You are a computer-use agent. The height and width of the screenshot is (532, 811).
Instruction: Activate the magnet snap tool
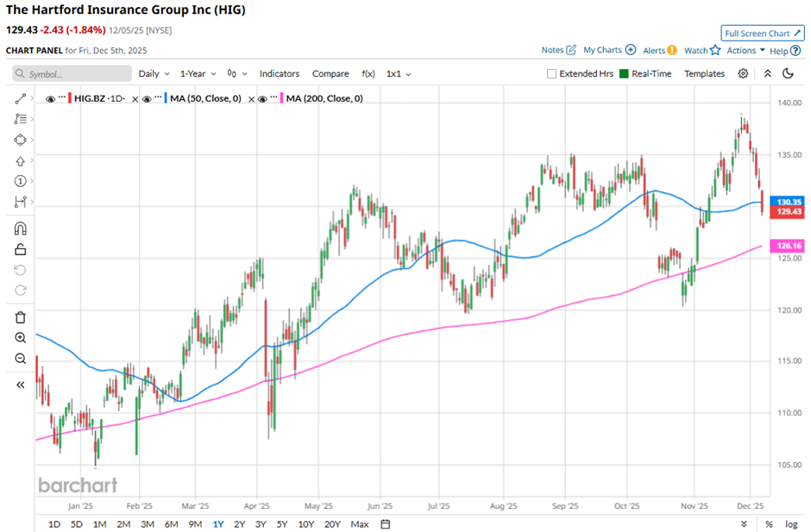(21, 228)
